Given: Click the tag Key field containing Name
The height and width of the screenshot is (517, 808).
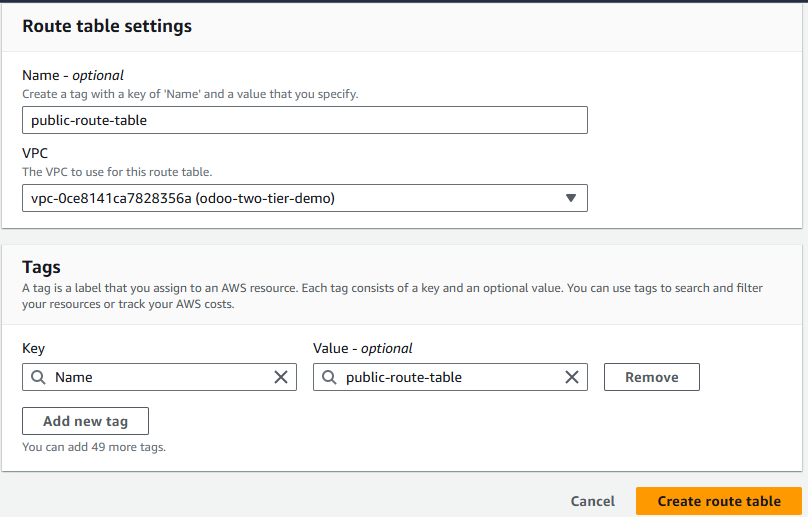Looking at the screenshot, I should point(159,377).
